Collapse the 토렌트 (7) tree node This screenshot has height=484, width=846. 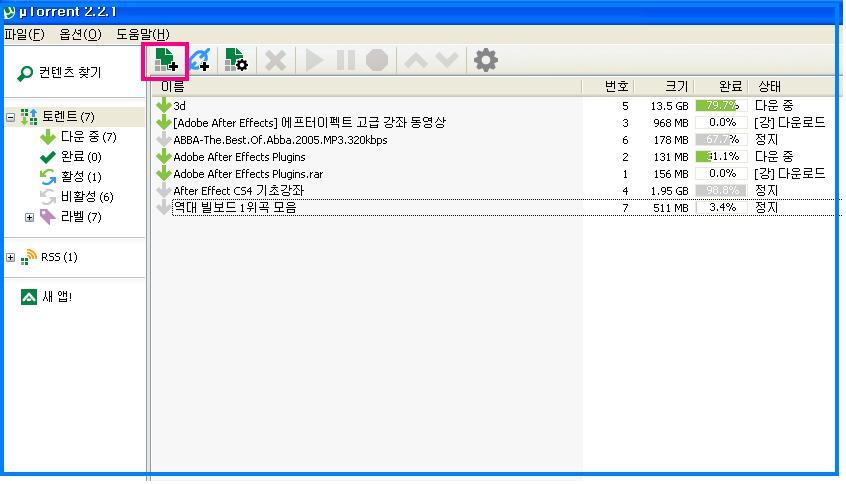[10, 117]
